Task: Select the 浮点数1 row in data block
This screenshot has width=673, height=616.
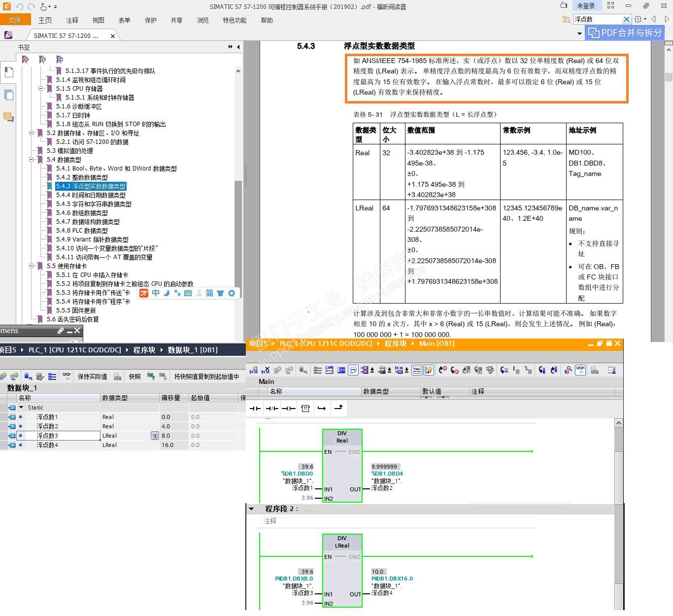Action: coord(123,417)
